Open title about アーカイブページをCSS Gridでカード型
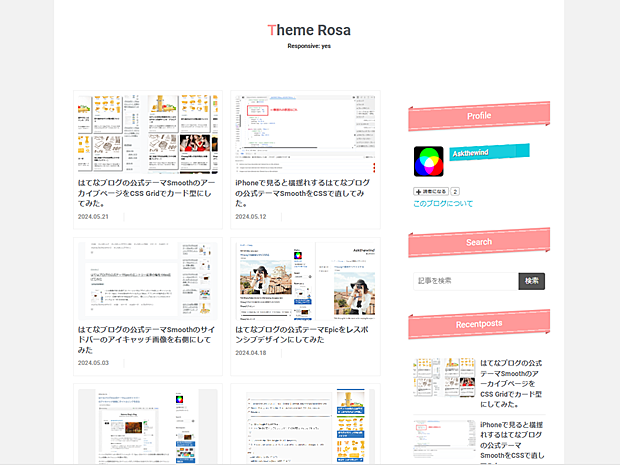Image resolution: width=620 pixels, height=465 pixels. [146, 193]
